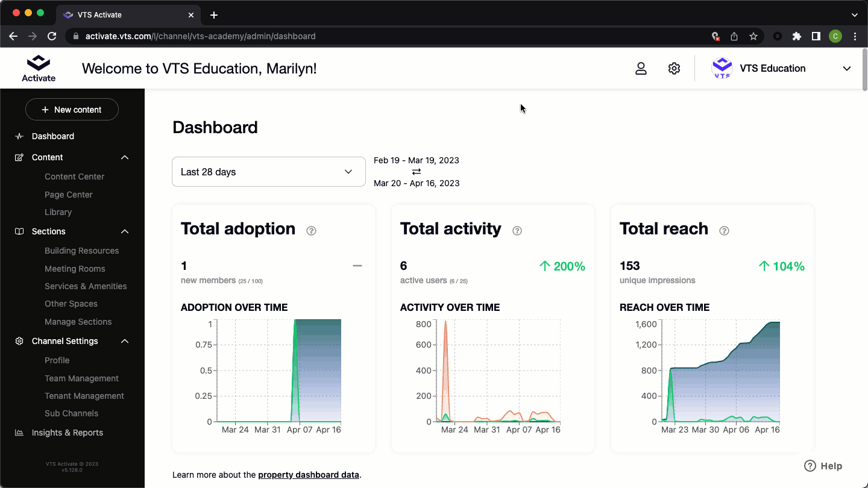Show help for Total activity
This screenshot has height=488, width=868.
[x=517, y=231]
